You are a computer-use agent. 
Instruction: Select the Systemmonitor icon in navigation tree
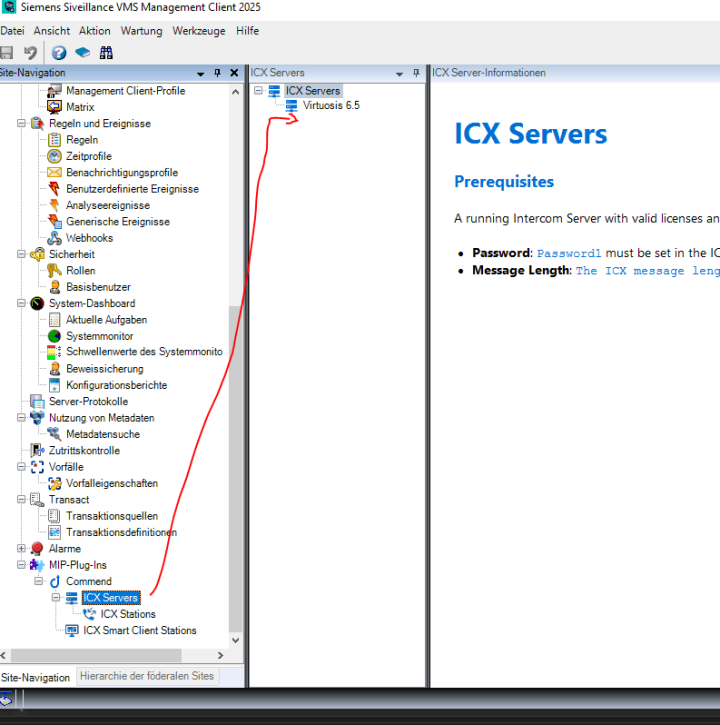pos(55,336)
